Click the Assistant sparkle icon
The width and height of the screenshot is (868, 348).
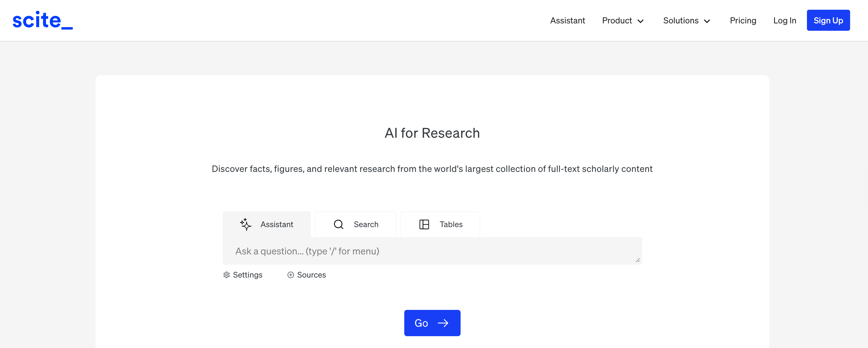point(246,224)
